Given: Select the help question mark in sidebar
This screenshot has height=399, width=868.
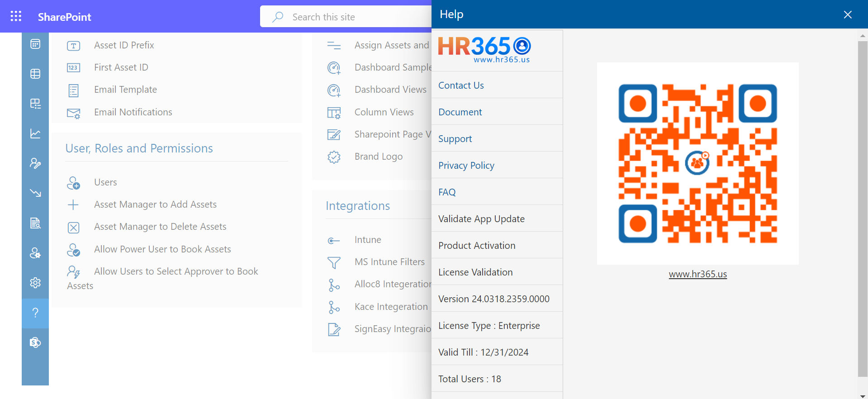Looking at the screenshot, I should tap(35, 313).
